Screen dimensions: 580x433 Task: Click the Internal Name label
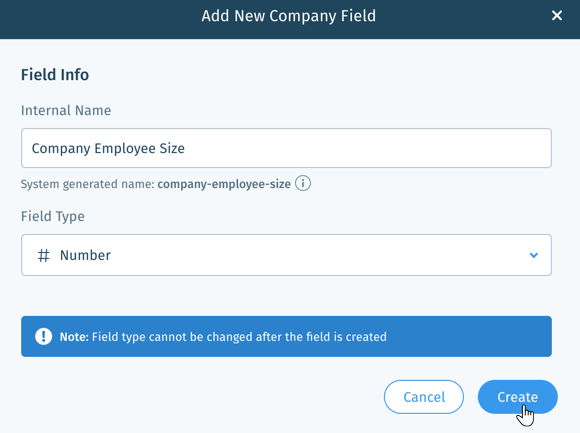click(66, 110)
